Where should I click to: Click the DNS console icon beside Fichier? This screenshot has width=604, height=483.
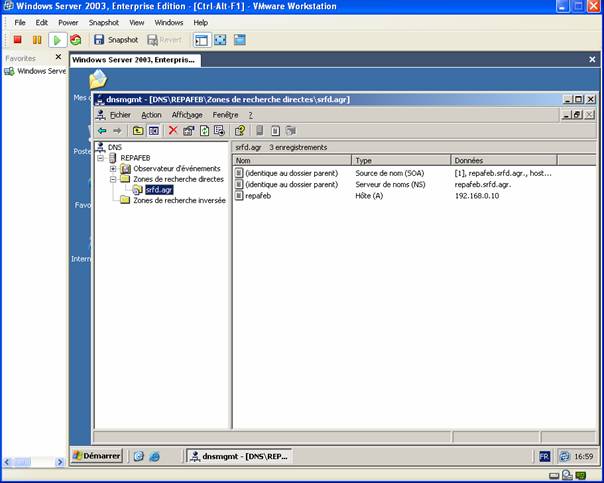(101, 115)
